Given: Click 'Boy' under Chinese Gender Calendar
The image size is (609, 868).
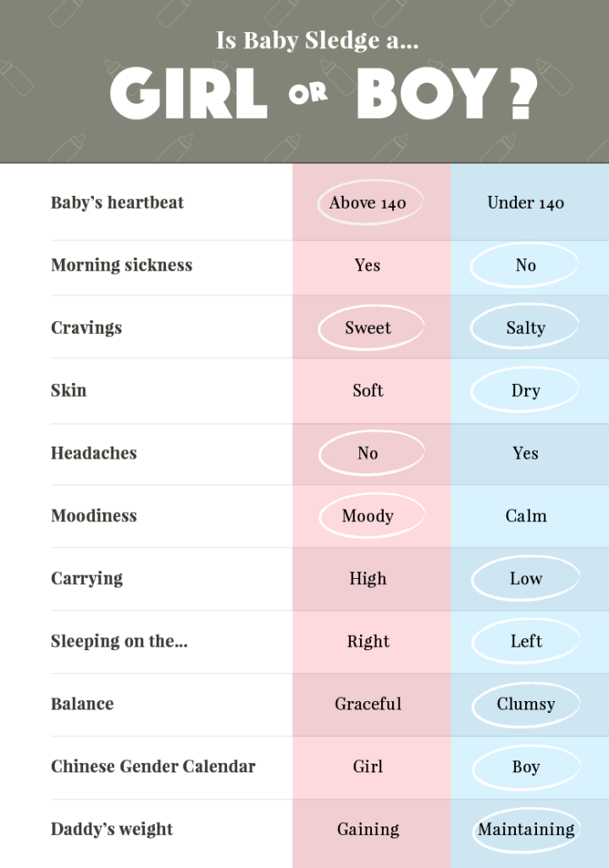Looking at the screenshot, I should pos(526,766).
